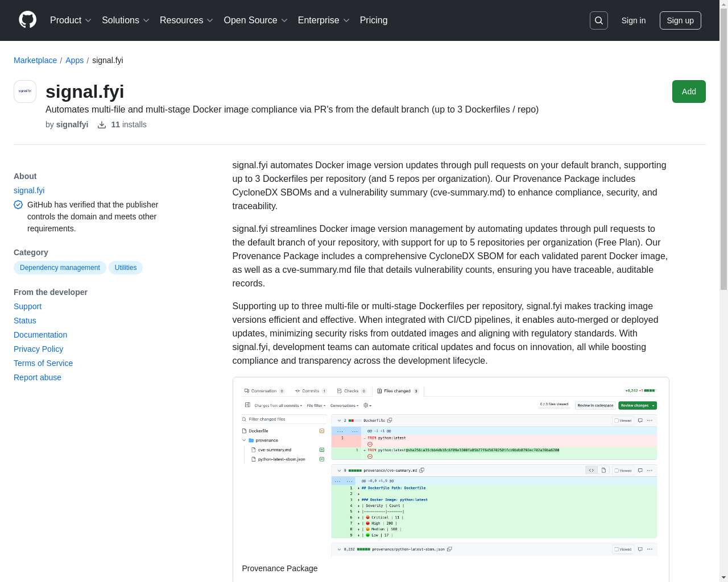Click Sign in
The height and width of the screenshot is (582, 728).
tap(634, 20)
